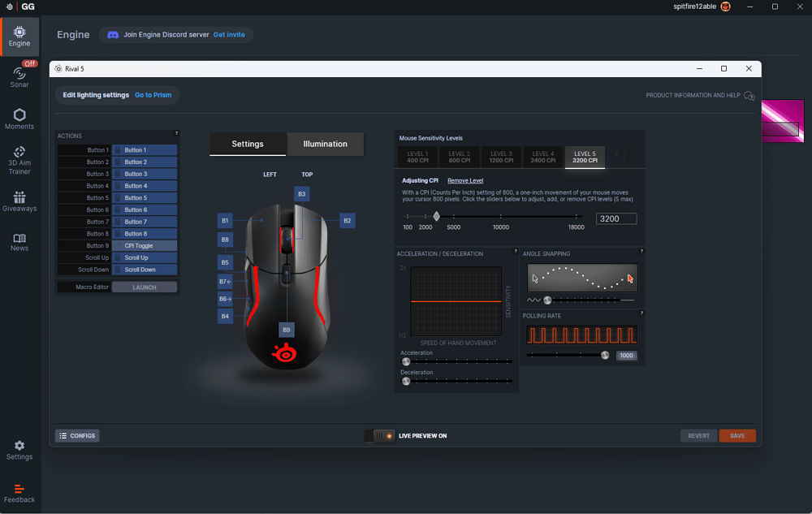
Task: Toggle Live Preview off
Action: pyautogui.click(x=380, y=435)
